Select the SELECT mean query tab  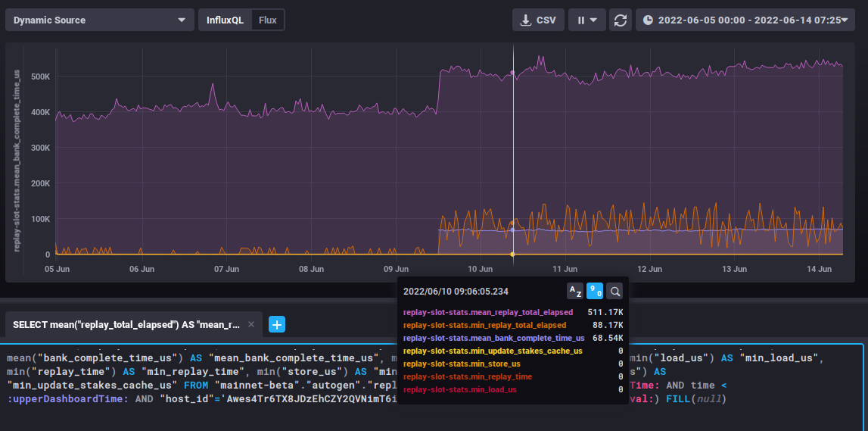point(126,325)
